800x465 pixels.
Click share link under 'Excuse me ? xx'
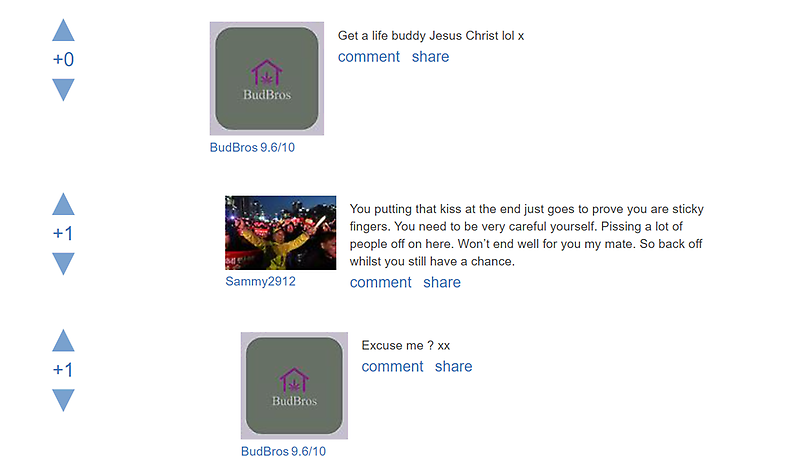tap(454, 366)
